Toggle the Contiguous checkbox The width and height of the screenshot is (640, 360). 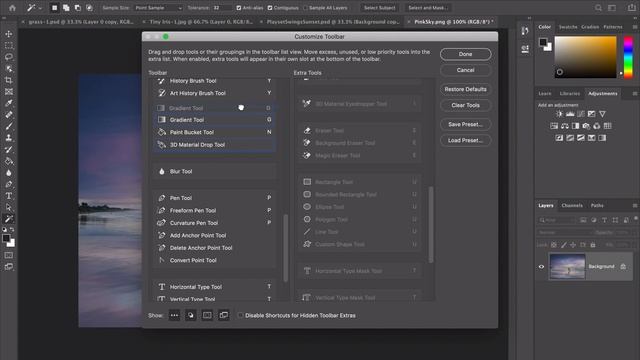[270, 8]
